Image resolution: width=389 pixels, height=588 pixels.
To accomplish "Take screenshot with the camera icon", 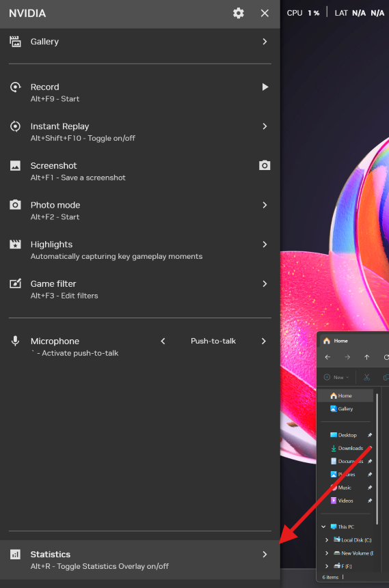I will point(265,165).
